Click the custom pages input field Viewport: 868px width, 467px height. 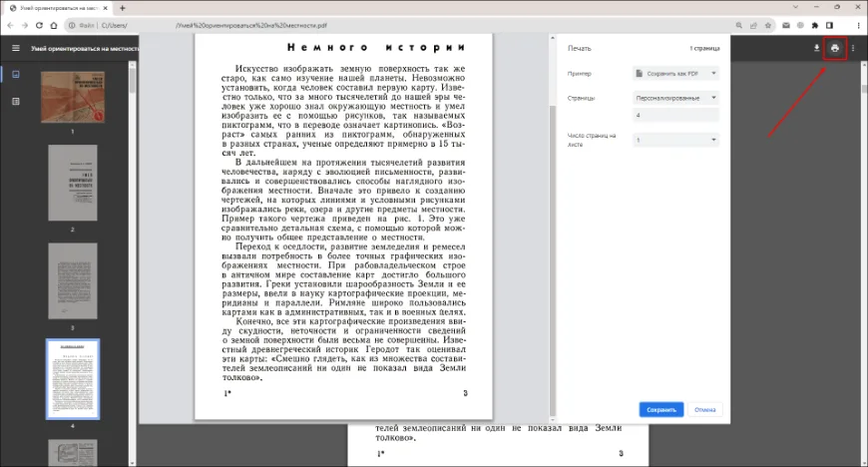675,115
